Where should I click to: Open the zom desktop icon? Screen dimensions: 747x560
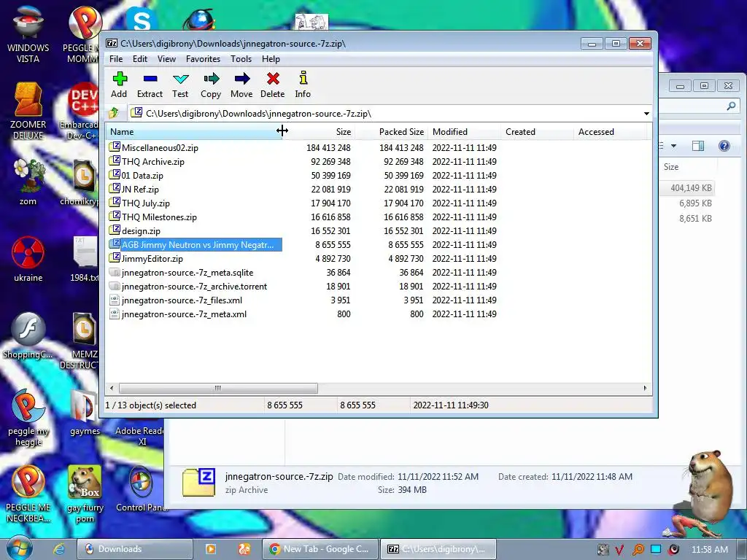tap(28, 182)
